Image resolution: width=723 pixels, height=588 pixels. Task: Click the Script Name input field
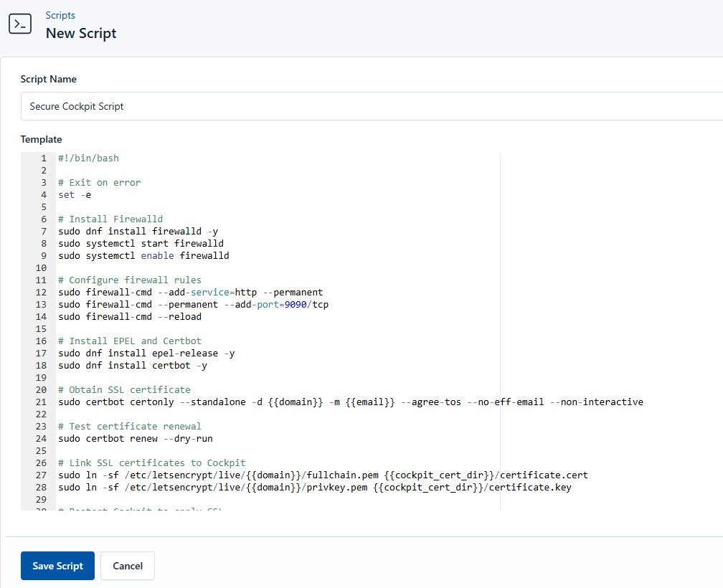(x=372, y=106)
